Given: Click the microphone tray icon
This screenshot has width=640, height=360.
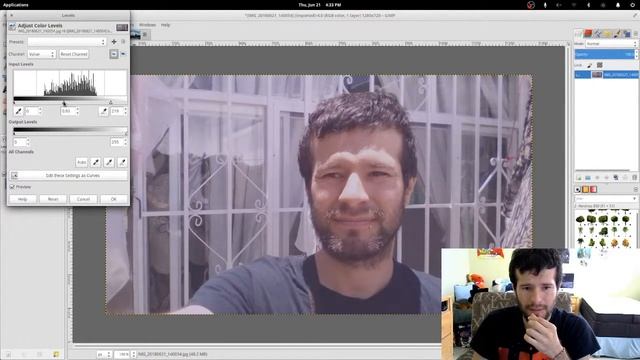Looking at the screenshot, I should pos(545,5).
